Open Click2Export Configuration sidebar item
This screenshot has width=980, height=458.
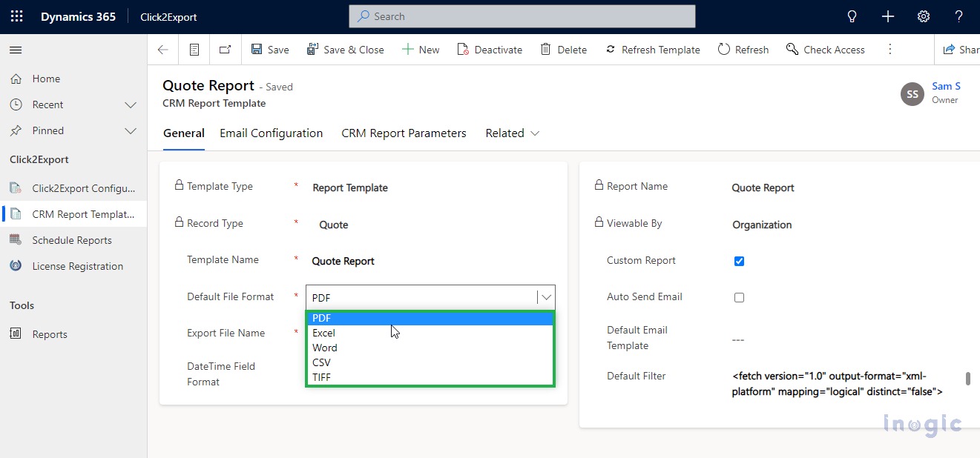[x=73, y=188]
